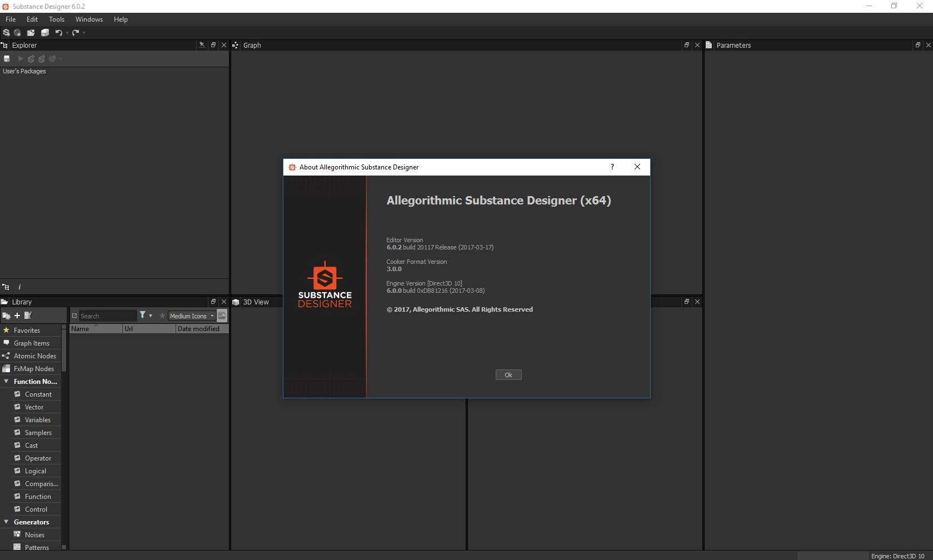Close the Library panel
933x560 pixels.
click(x=224, y=302)
